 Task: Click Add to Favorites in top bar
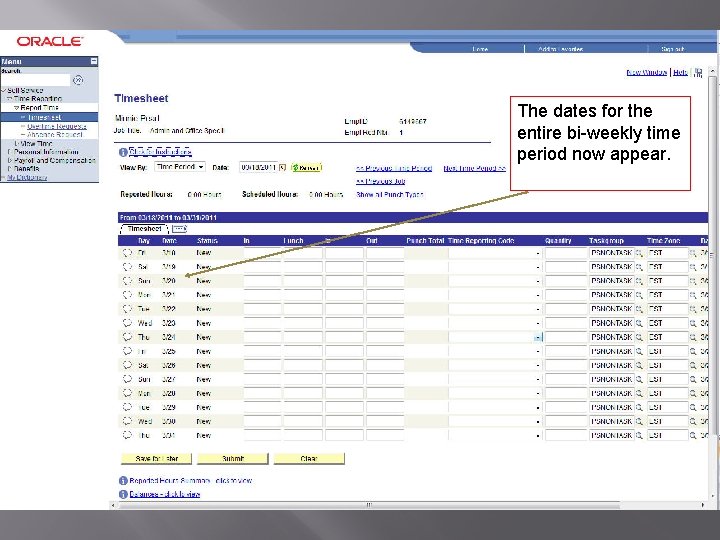561,49
